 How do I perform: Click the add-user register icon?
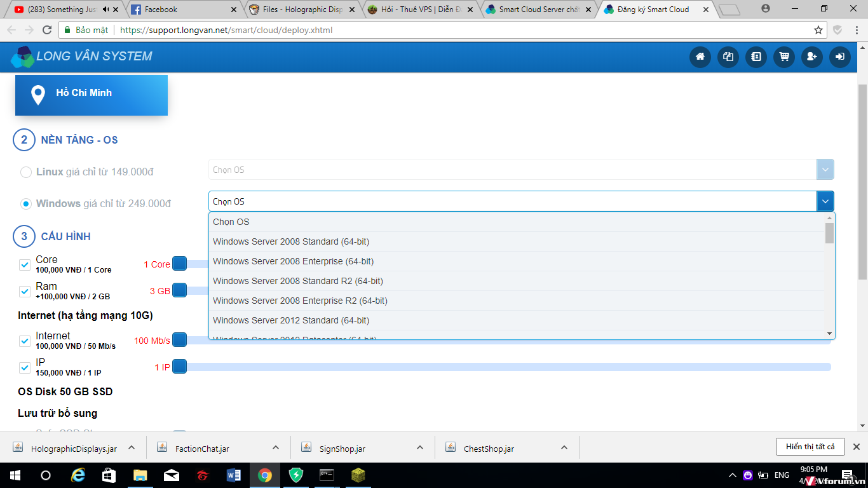812,57
